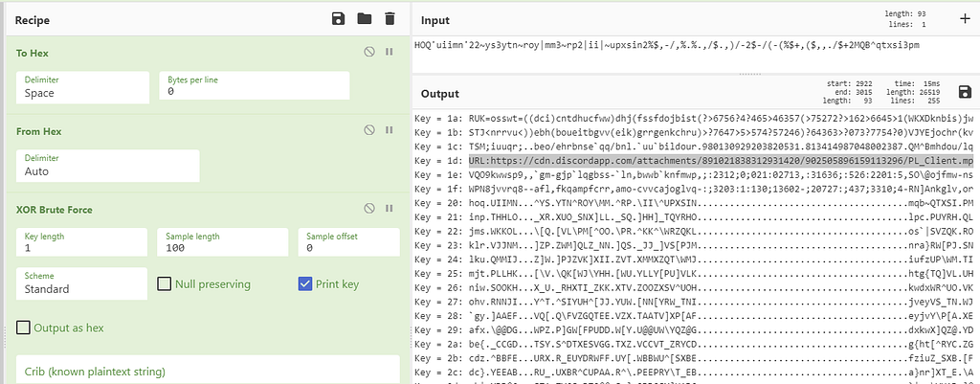
Task: Click the Key = 25 output row
Action: (x=694, y=275)
